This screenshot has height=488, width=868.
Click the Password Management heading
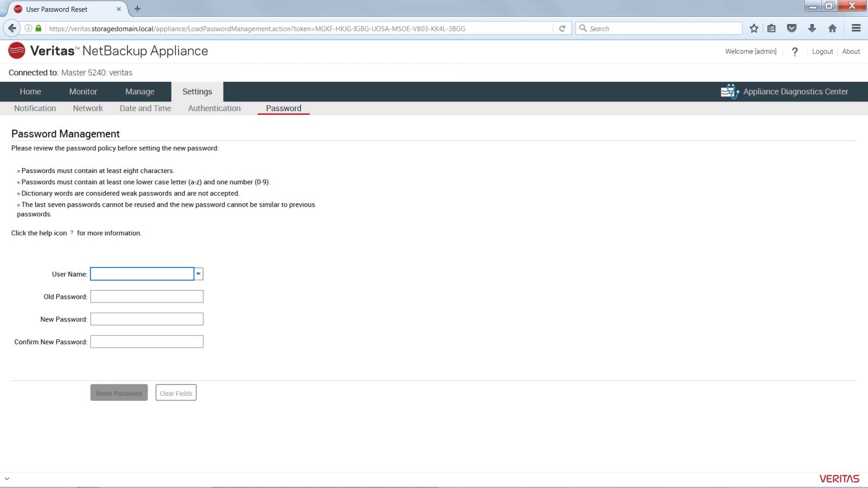66,134
